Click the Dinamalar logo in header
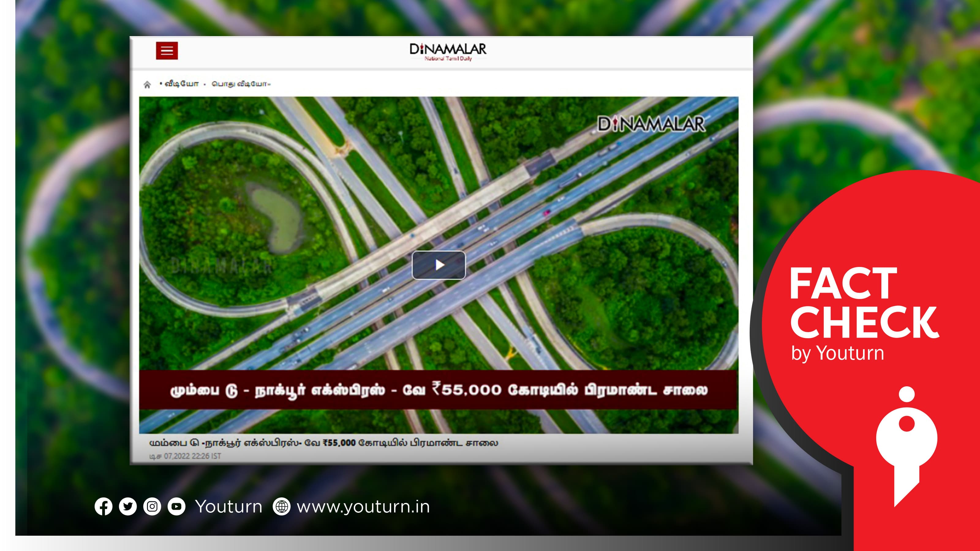The width and height of the screenshot is (980, 551). pyautogui.click(x=448, y=52)
